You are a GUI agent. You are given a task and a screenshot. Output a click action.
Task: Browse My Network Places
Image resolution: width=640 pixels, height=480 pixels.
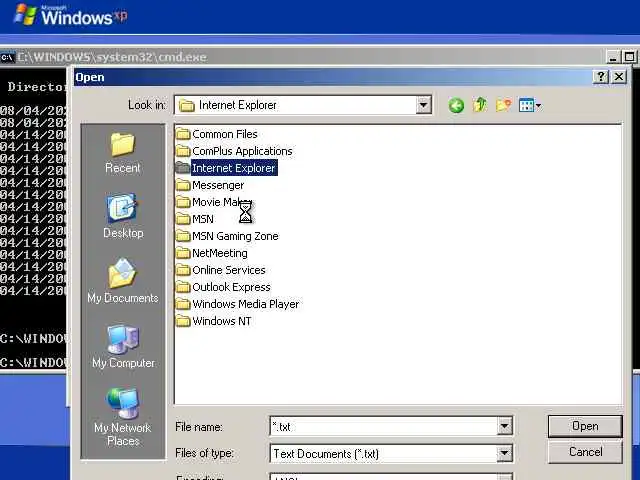[x=122, y=417]
